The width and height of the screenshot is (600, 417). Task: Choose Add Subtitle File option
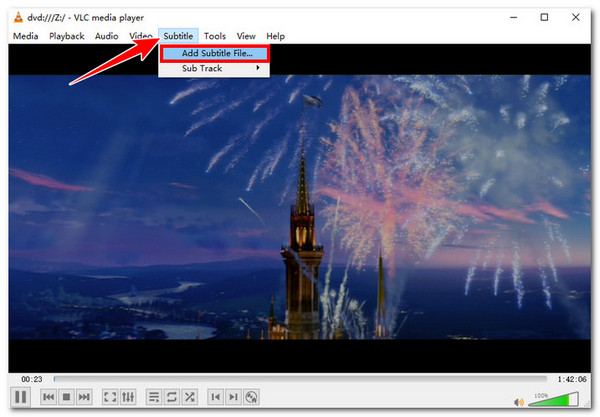coord(215,53)
